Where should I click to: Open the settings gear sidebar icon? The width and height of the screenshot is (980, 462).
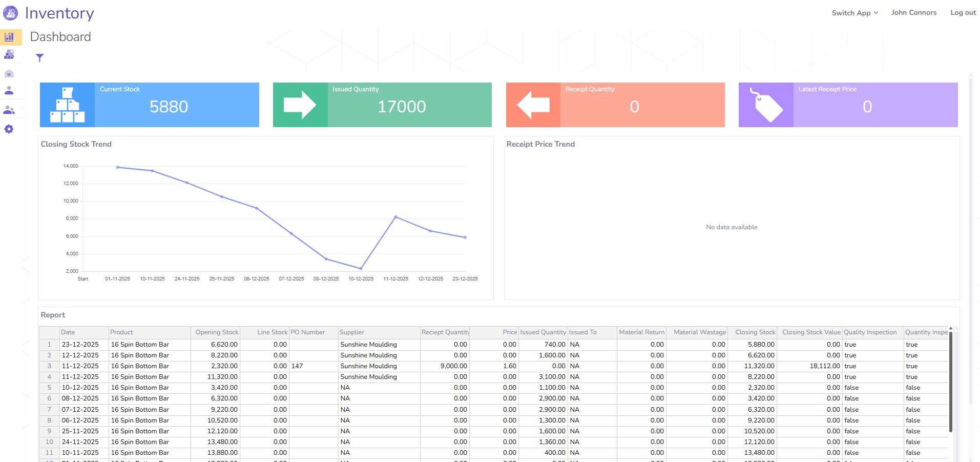pyautogui.click(x=9, y=129)
